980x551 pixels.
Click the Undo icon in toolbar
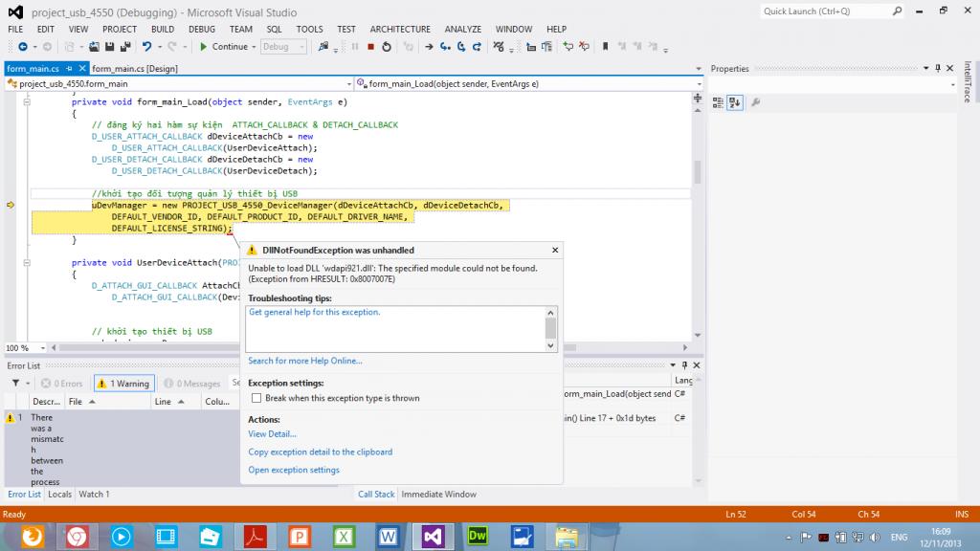[147, 47]
